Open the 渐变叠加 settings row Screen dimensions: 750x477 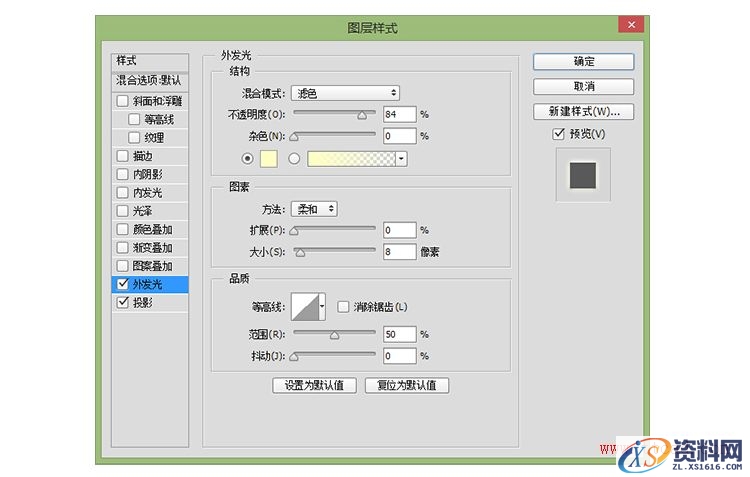[x=150, y=247]
